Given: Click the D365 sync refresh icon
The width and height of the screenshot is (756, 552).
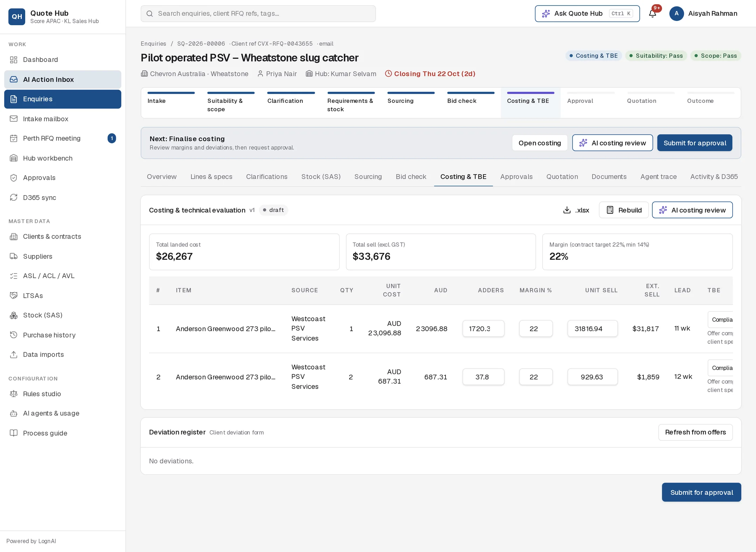Looking at the screenshot, I should pos(14,197).
